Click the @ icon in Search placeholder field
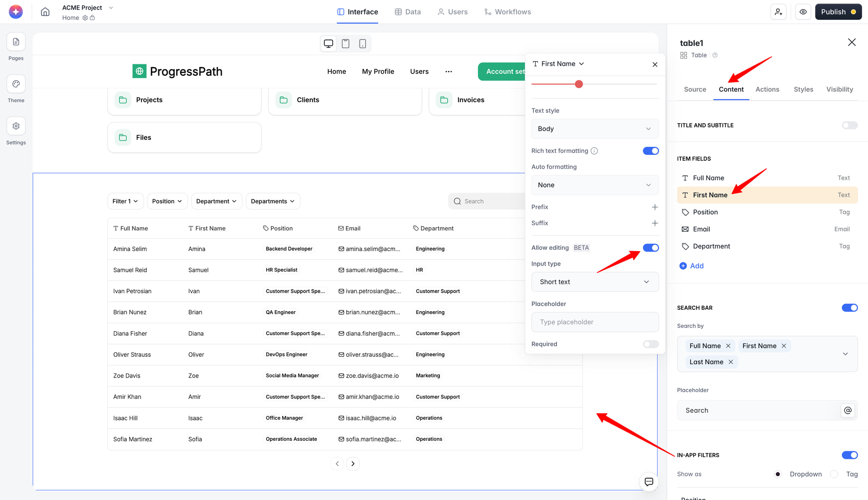Screen dimensions: 868x500 pos(848,410)
